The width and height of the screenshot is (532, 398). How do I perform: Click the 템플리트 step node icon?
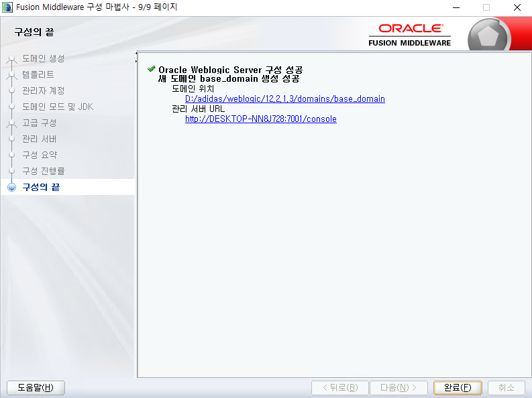(12, 75)
